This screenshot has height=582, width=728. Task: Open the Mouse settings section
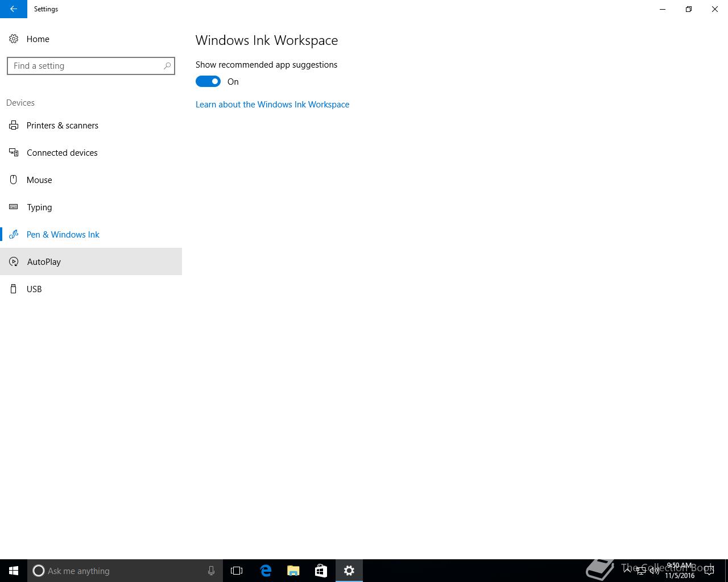pos(91,180)
